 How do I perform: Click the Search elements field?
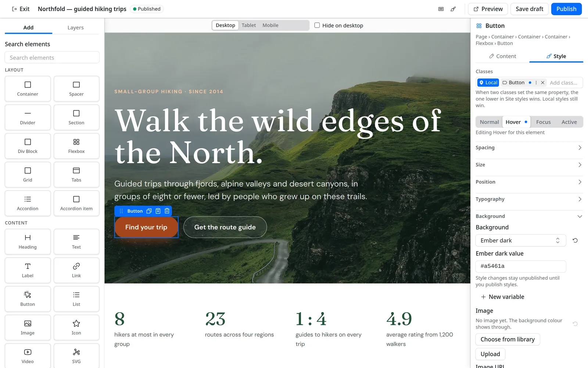(52, 57)
